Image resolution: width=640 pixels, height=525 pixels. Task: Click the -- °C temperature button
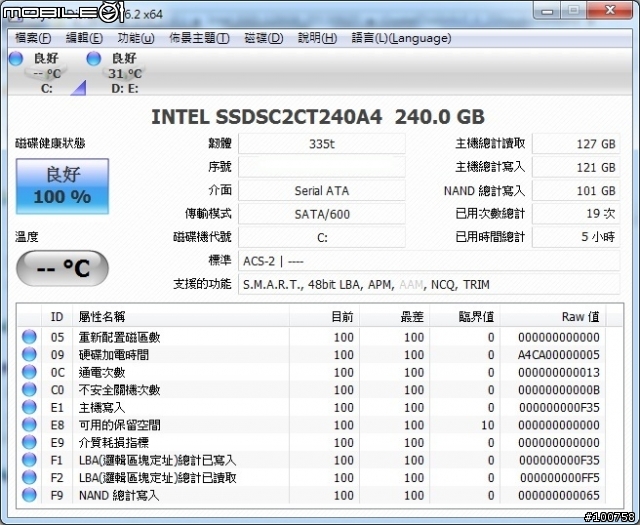[62, 268]
